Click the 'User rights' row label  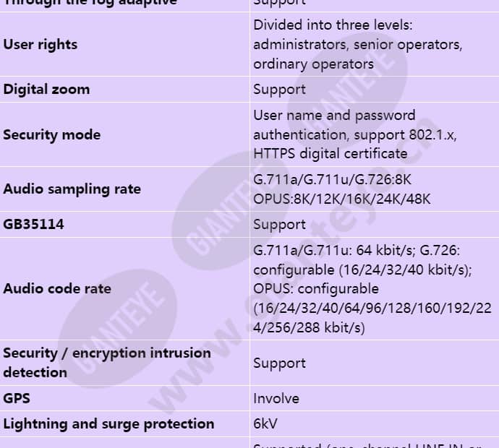(x=40, y=45)
